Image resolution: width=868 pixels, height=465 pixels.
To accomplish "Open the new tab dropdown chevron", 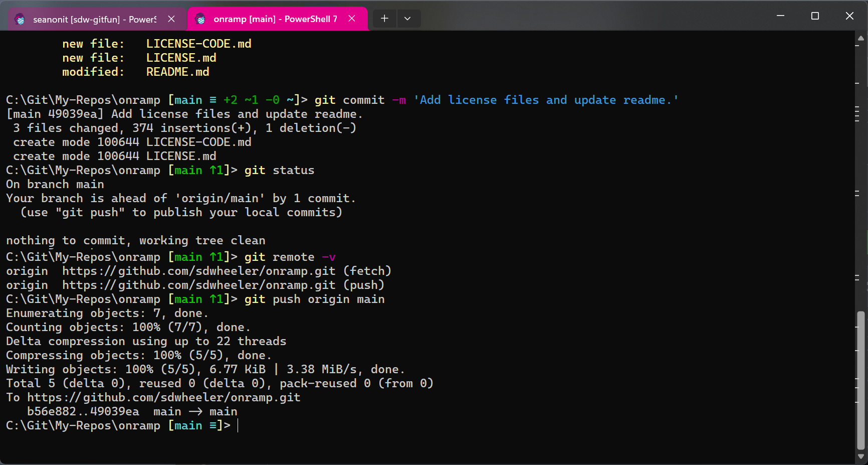I will 408,18.
